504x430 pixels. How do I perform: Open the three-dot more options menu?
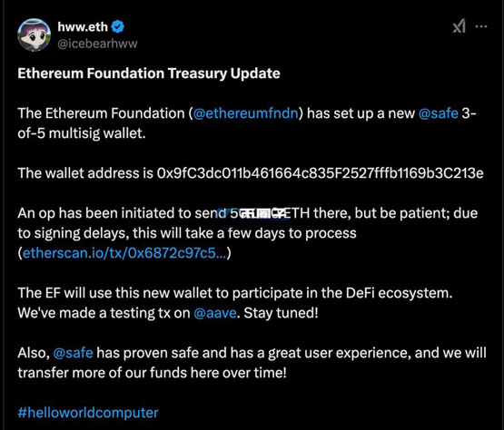(x=481, y=26)
